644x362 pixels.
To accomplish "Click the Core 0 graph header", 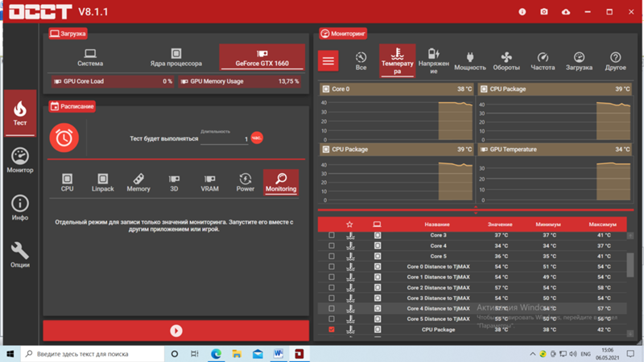I will (397, 89).
